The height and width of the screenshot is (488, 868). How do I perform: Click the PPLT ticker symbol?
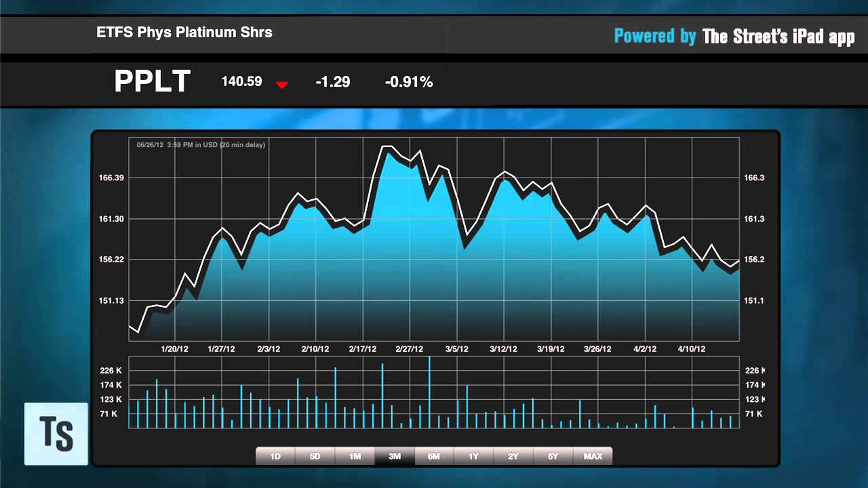pyautogui.click(x=152, y=82)
